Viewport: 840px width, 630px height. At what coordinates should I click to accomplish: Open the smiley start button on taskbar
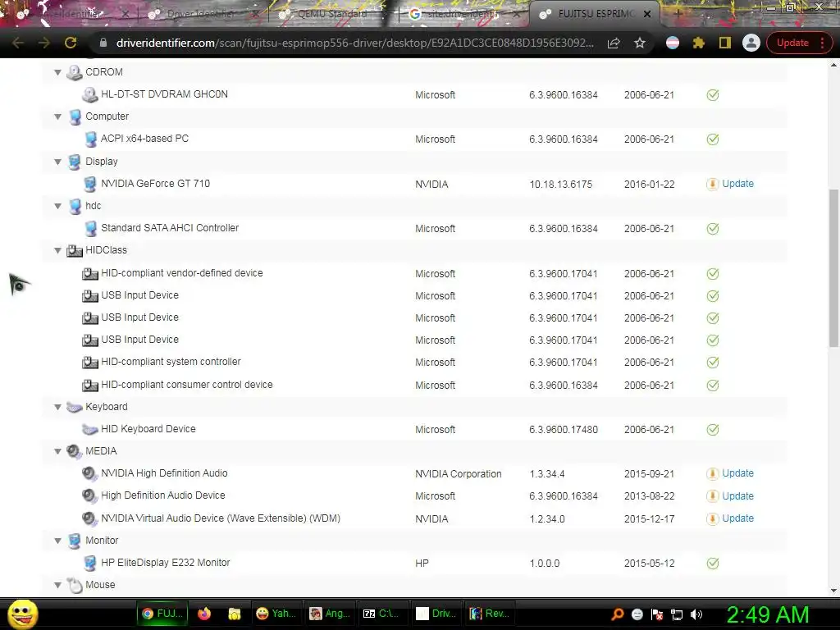(x=22, y=614)
